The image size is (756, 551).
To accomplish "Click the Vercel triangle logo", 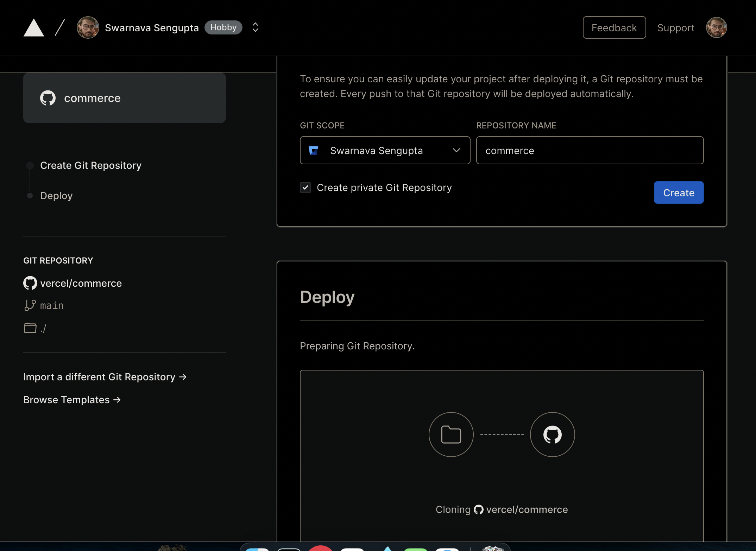I will click(33, 27).
